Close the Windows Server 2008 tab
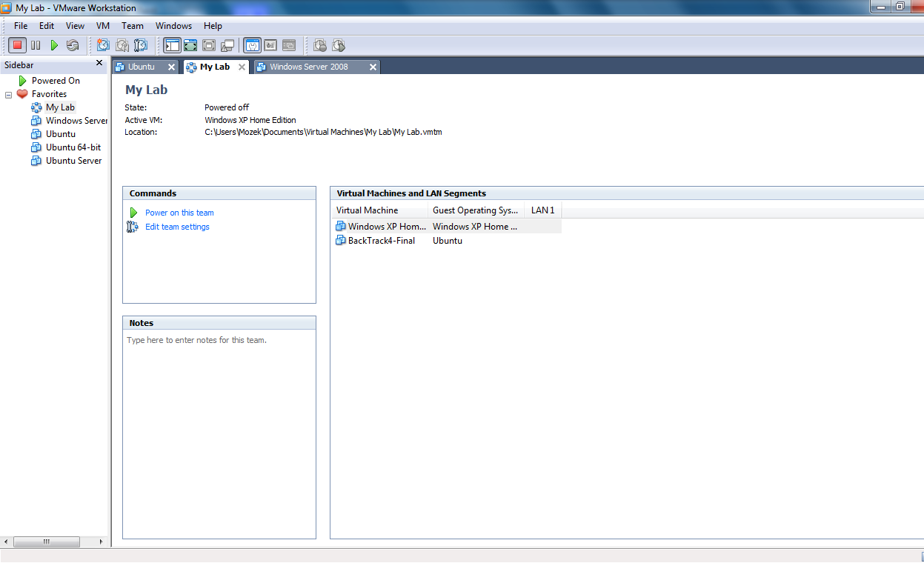 point(373,67)
